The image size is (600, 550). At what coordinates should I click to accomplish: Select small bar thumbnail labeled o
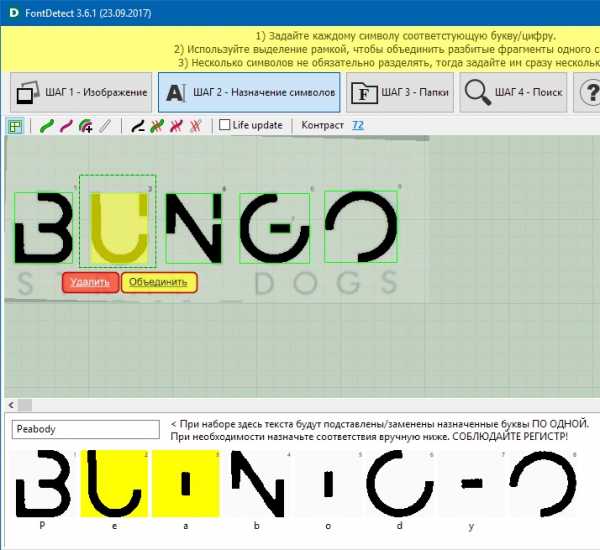pos(329,484)
